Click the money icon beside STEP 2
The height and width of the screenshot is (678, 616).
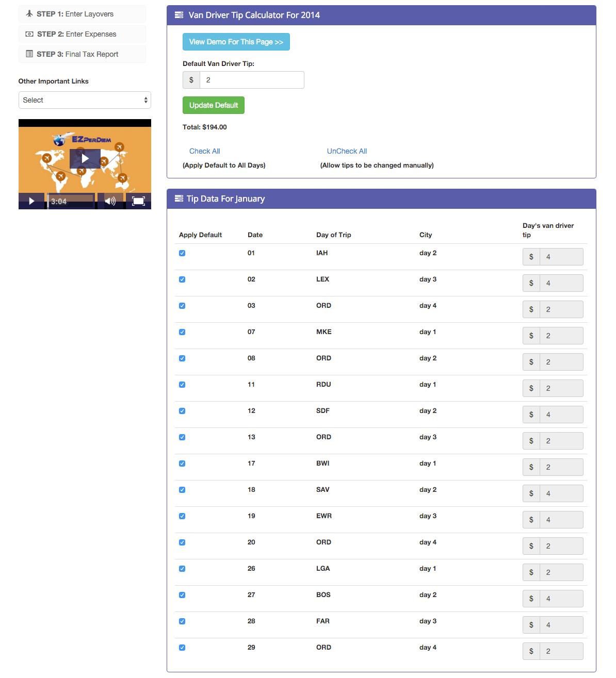click(29, 34)
